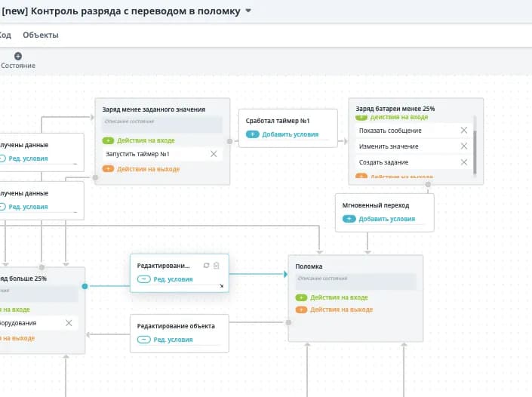Delete the 'Создать задание' action
This screenshot has height=397, width=532.
(x=464, y=162)
